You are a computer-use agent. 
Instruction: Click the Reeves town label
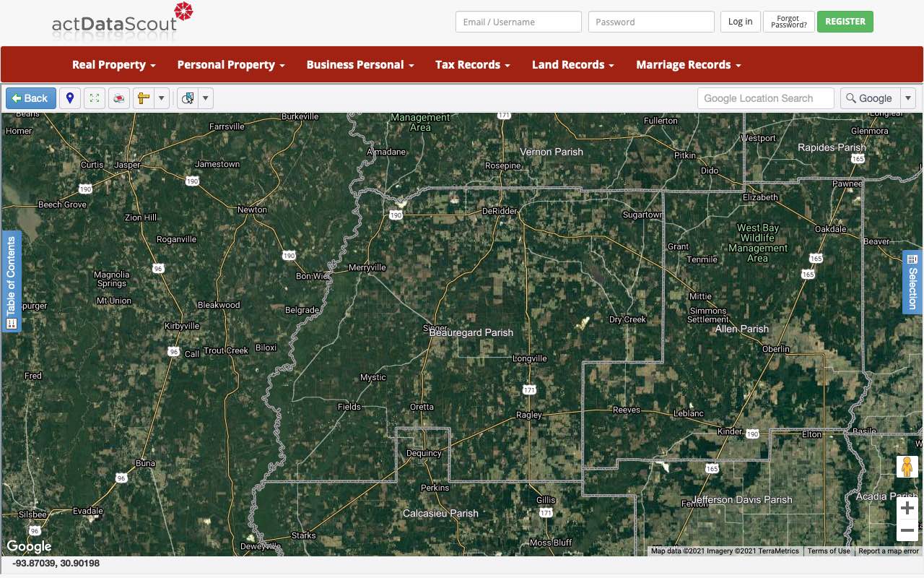pyautogui.click(x=626, y=410)
